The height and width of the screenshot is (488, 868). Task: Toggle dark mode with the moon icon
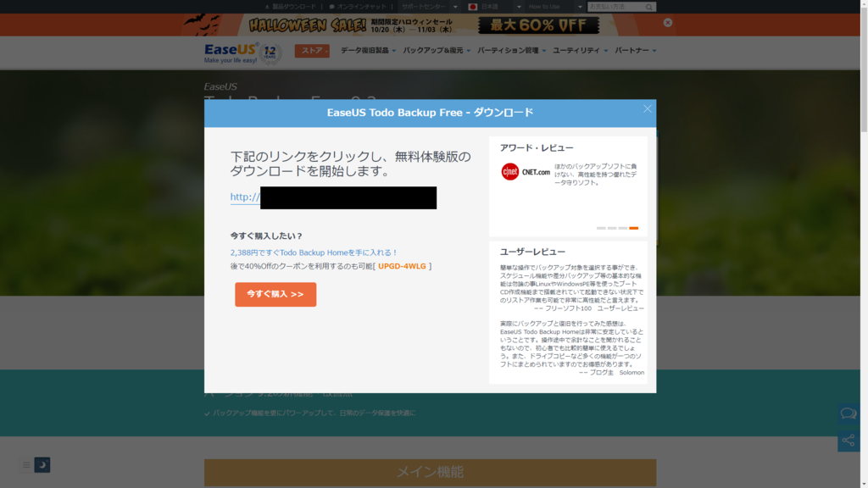tap(42, 465)
